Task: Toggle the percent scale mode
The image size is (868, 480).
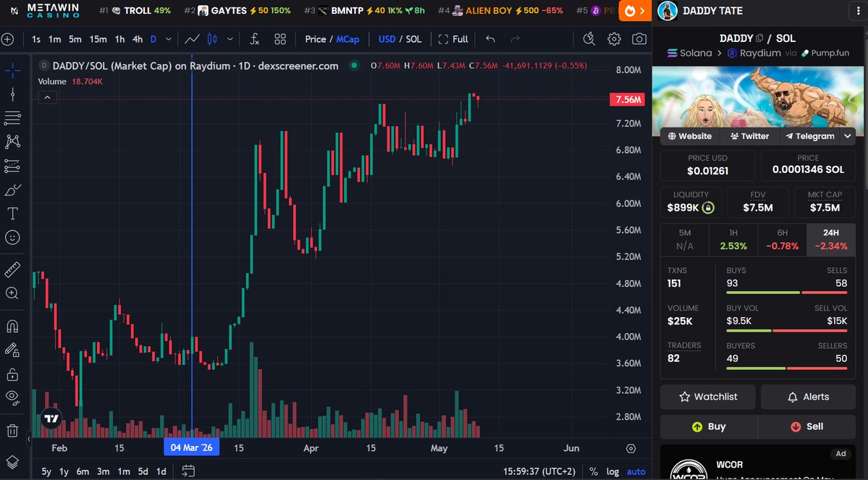Action: point(594,472)
